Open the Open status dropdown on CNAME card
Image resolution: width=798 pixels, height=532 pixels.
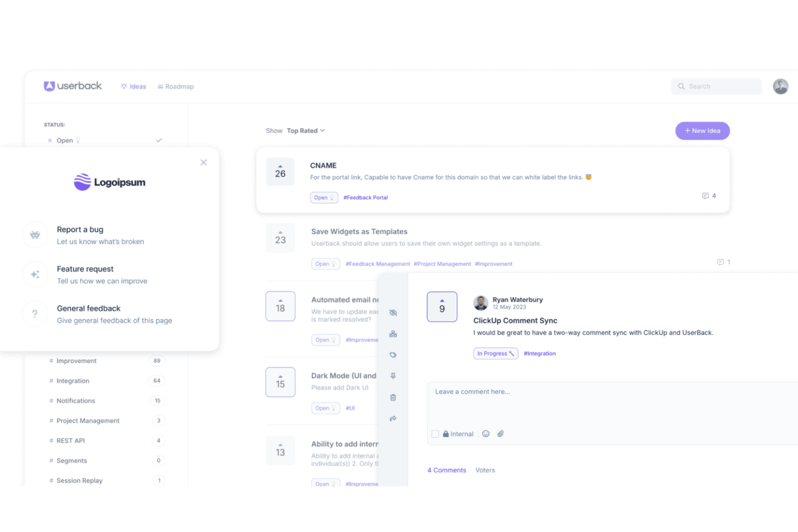tap(324, 198)
